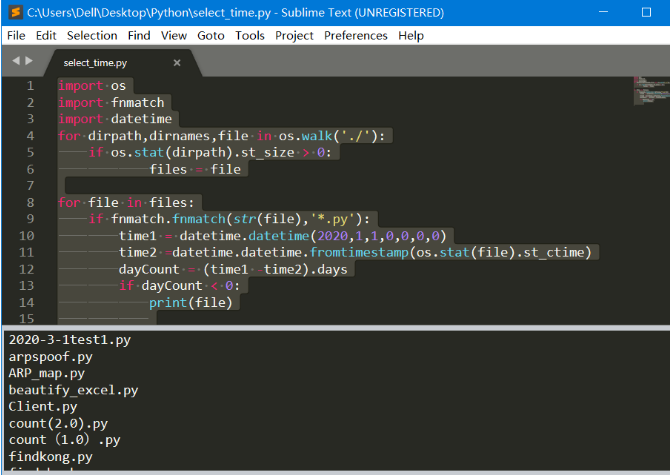670x475 pixels.
Task: Open the Tools menu
Action: [250, 35]
